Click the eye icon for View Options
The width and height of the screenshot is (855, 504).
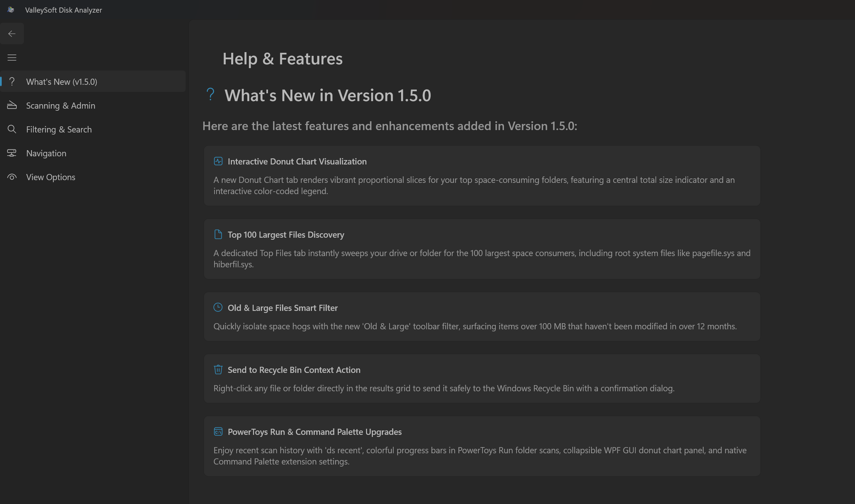12,177
